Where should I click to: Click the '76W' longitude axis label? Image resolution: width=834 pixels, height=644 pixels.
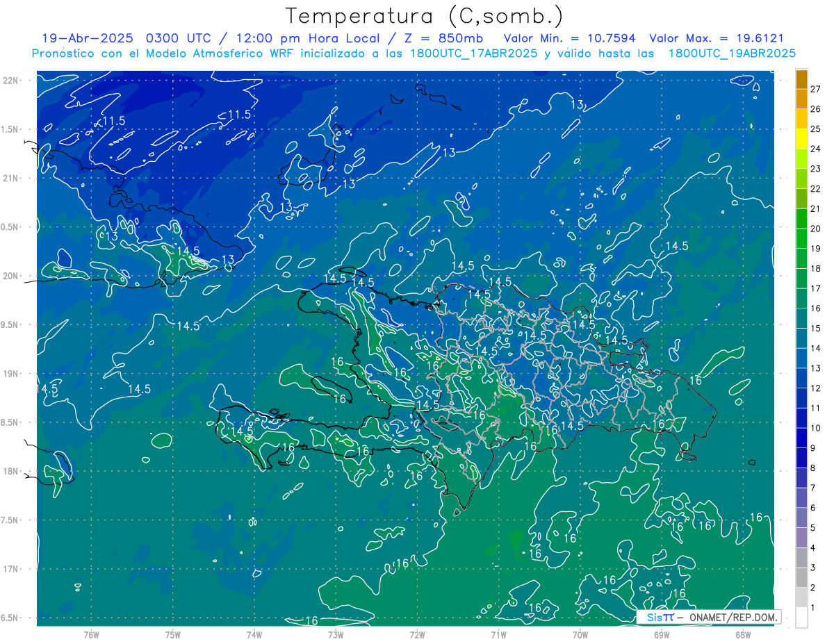tap(91, 635)
